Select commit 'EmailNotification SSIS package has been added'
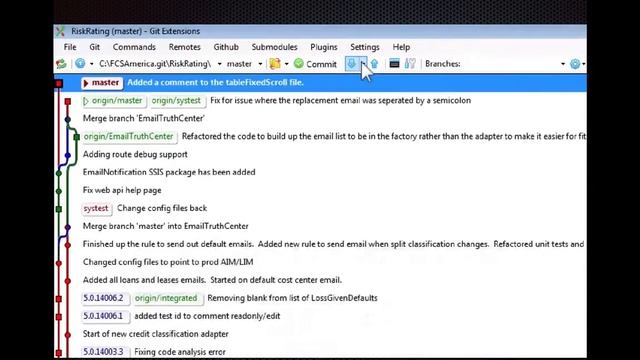Screen dimensions: 640x360 pos(169,172)
